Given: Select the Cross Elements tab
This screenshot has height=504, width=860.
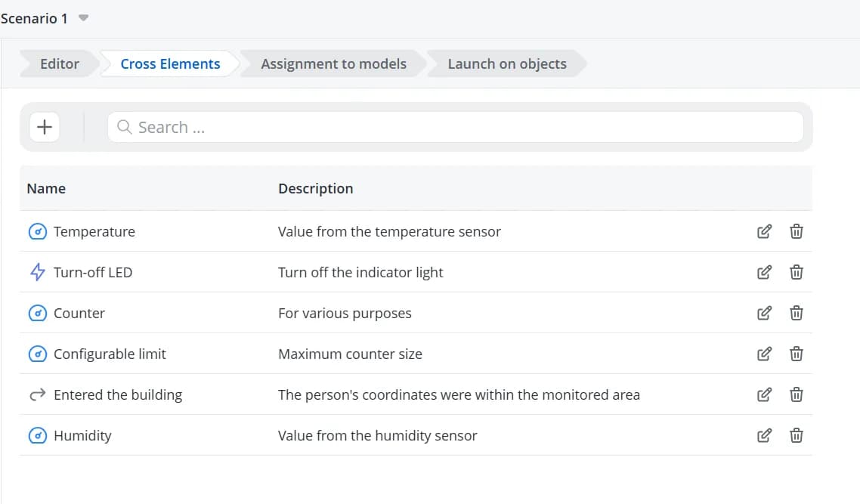Looking at the screenshot, I should 171,64.
